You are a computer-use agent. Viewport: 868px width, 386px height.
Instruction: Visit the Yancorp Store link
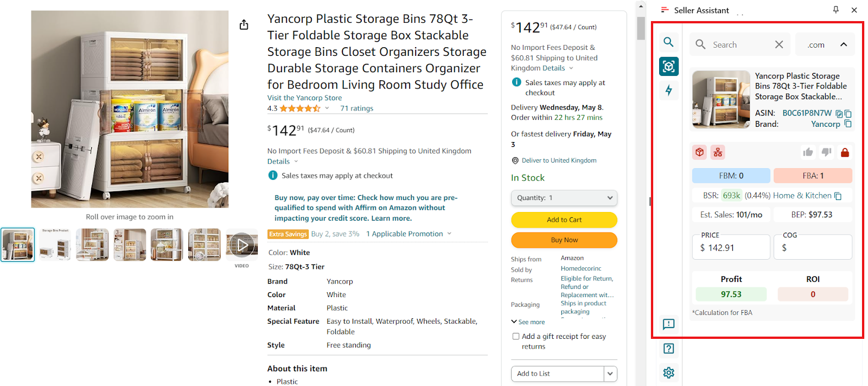(304, 98)
